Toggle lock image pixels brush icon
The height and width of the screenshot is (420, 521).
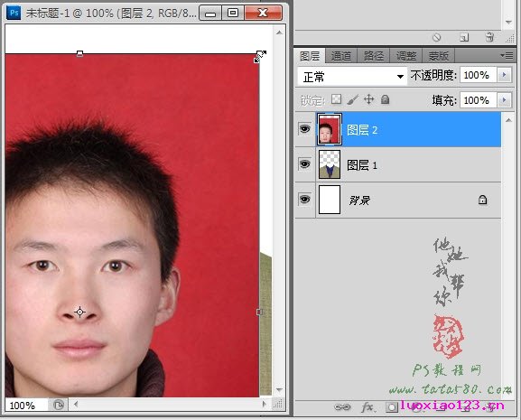click(x=352, y=99)
